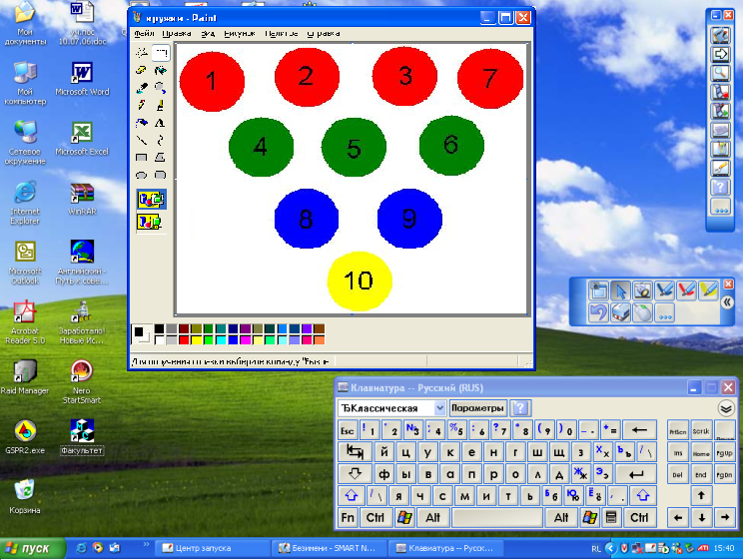Open SMART video player with green play
The width and height of the screenshot is (743, 560).
[x=720, y=111]
